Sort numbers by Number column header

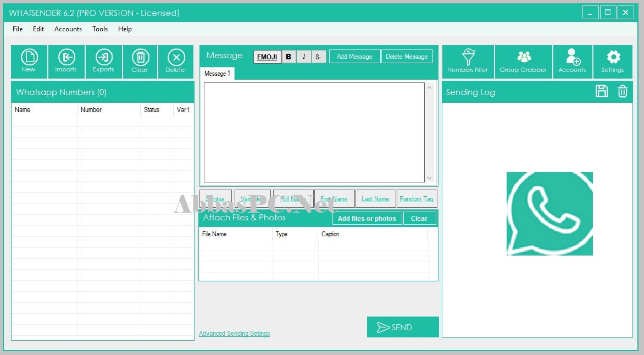pyautogui.click(x=109, y=110)
